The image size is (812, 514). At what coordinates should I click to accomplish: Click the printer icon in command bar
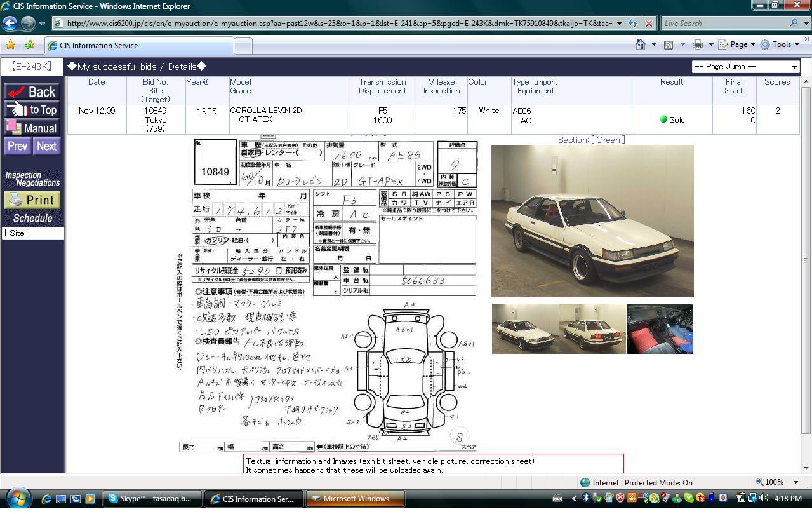click(x=698, y=44)
